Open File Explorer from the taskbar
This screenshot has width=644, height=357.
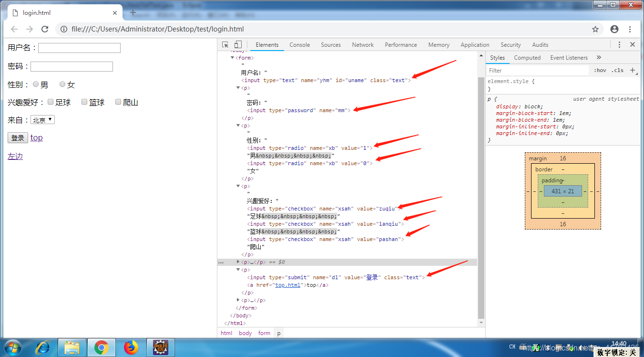click(x=72, y=347)
